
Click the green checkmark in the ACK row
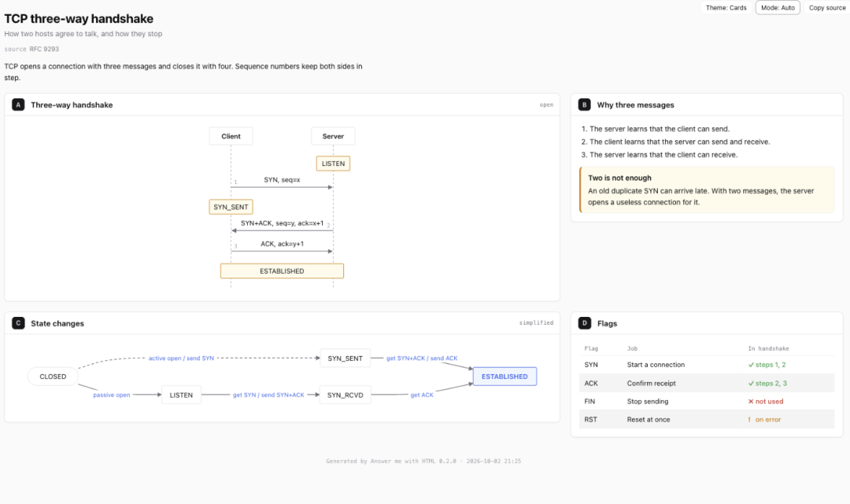click(751, 383)
